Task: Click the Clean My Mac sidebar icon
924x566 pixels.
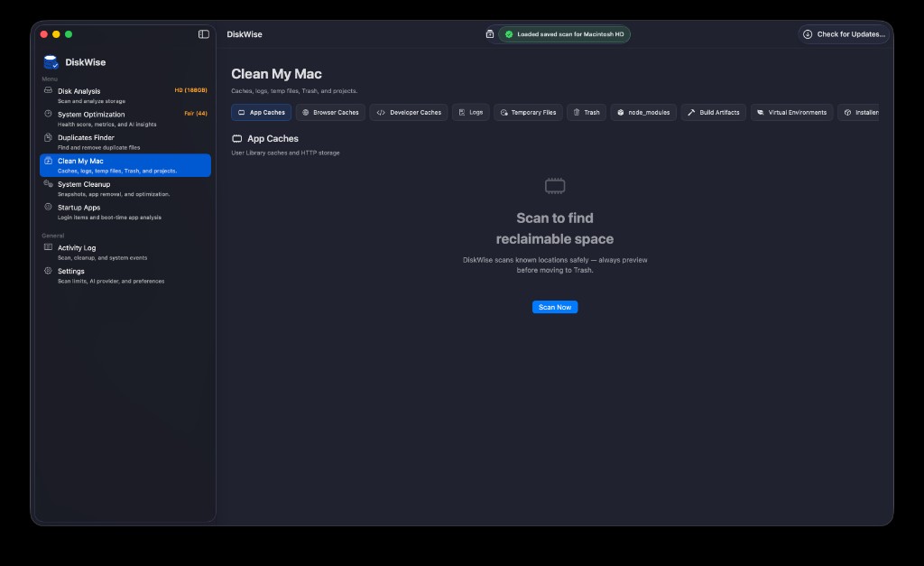Action: [49, 161]
